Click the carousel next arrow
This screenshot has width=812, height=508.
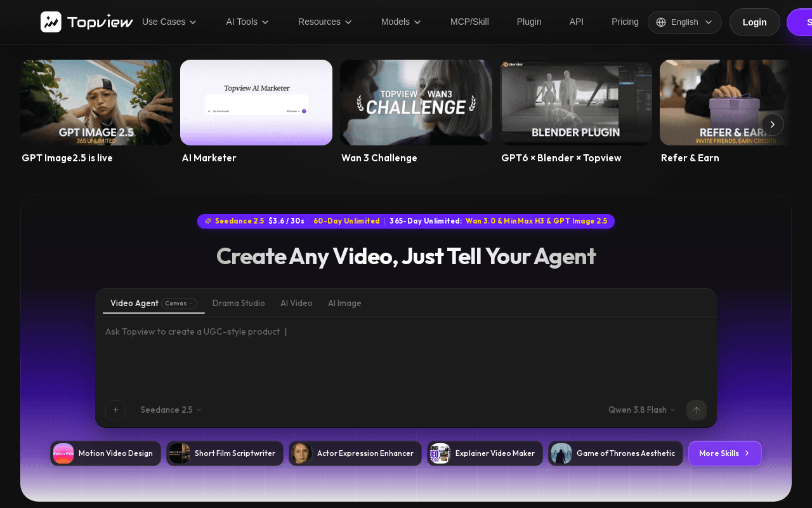point(773,124)
